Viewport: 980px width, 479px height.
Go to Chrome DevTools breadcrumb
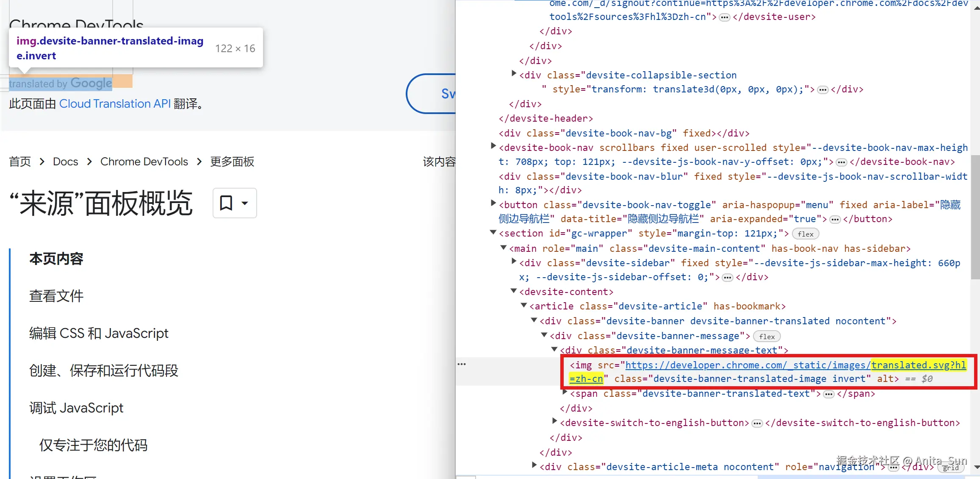tap(144, 162)
